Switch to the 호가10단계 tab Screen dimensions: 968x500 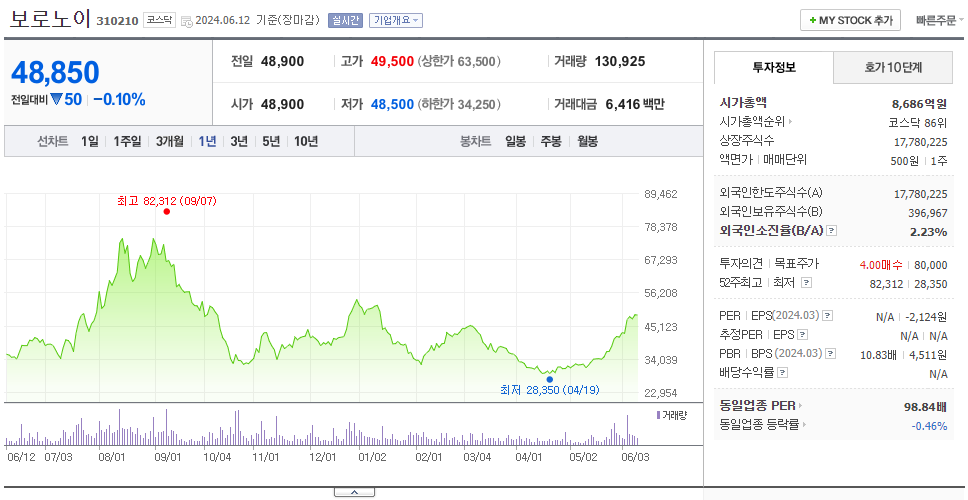(893, 68)
